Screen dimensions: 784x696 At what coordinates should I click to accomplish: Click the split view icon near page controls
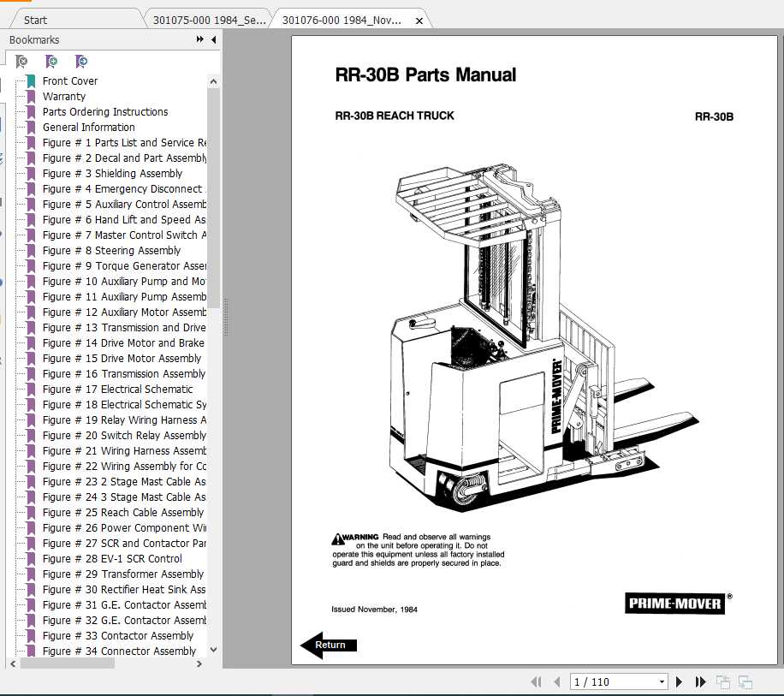coord(744,681)
